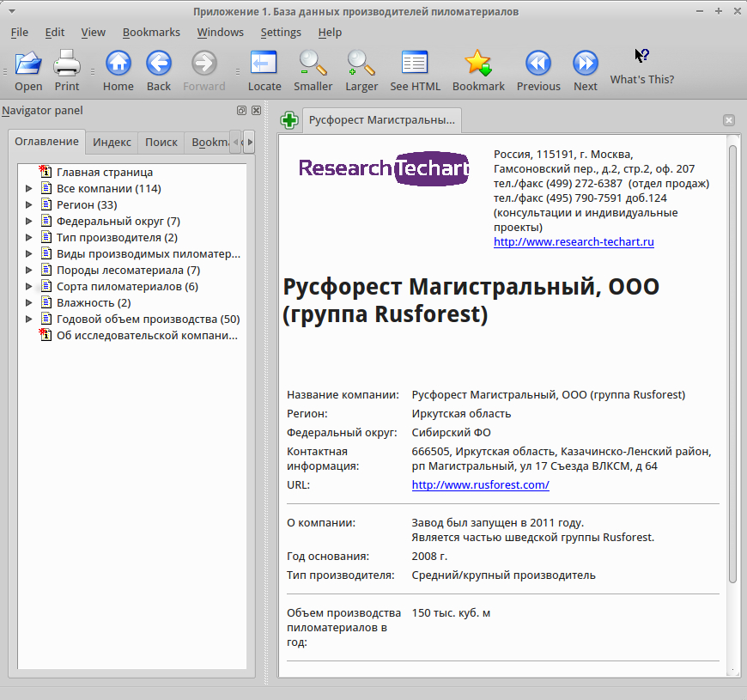Viewport: 747px width, 700px height.
Task: Click the page icon beside Все компании (114)
Action: coord(46,188)
